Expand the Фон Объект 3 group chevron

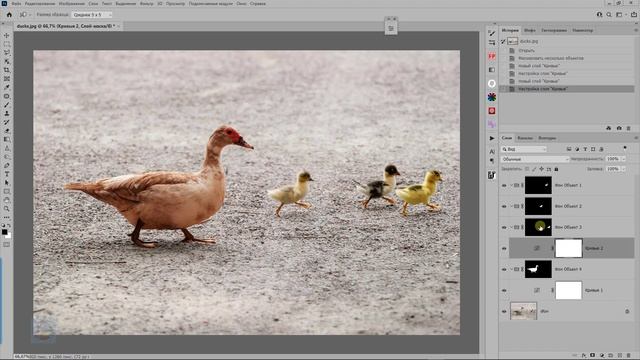511,227
